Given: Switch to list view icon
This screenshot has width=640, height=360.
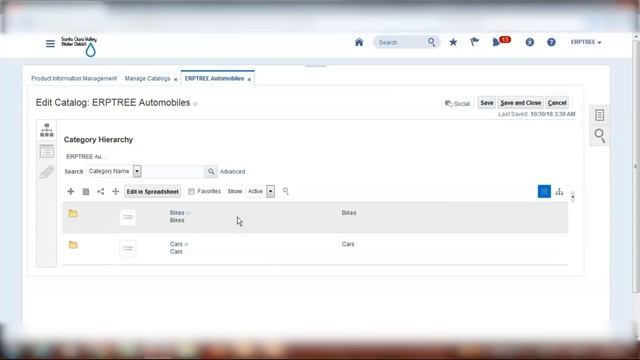Looking at the screenshot, I should pyautogui.click(x=544, y=191).
